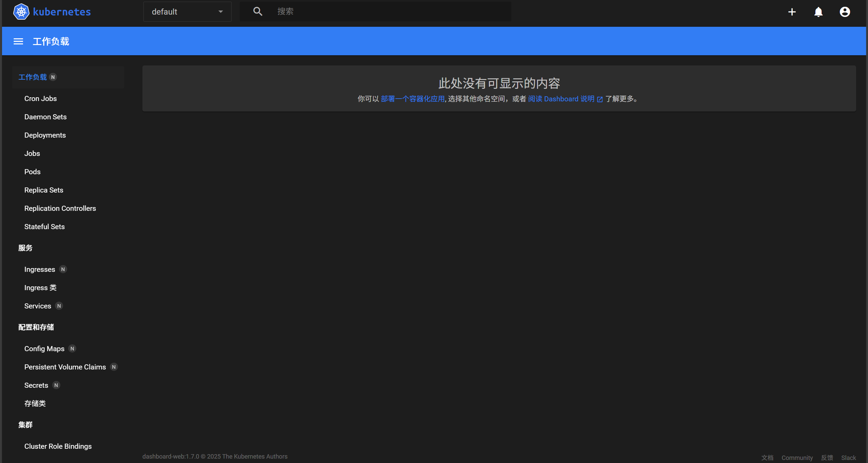The image size is (868, 463).
Task: Click the namespace dropdown arrow
Action: pos(221,12)
